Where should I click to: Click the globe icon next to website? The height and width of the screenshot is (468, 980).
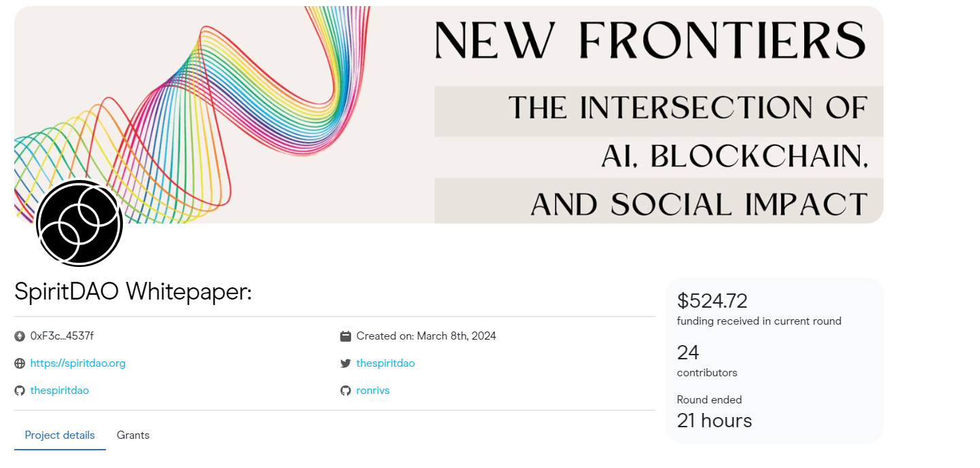(19, 363)
